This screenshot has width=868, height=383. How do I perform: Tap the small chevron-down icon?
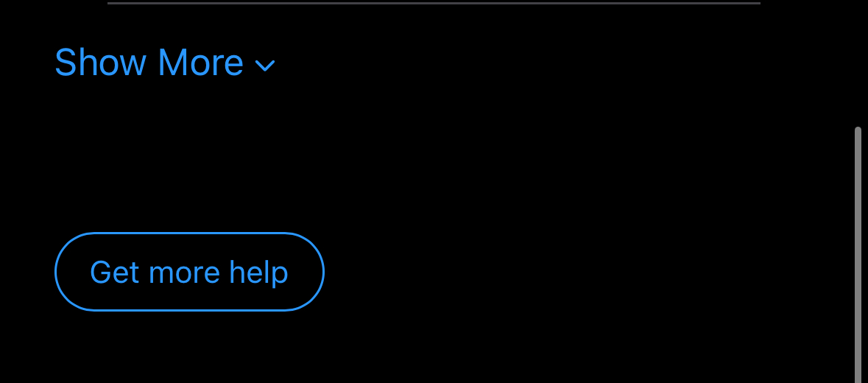click(265, 66)
